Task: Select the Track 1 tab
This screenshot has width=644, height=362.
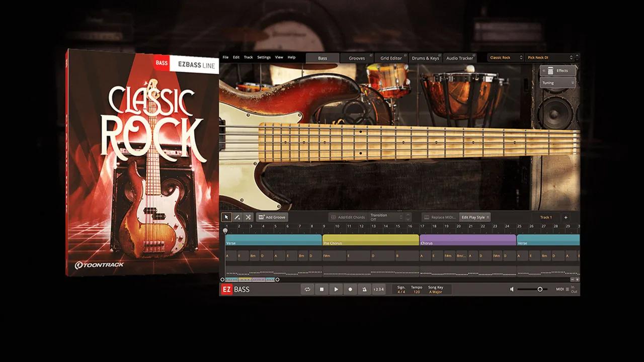Action: [546, 217]
